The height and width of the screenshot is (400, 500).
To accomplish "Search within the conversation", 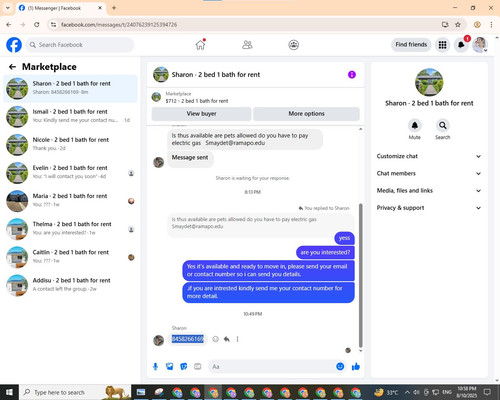I will [x=443, y=126].
